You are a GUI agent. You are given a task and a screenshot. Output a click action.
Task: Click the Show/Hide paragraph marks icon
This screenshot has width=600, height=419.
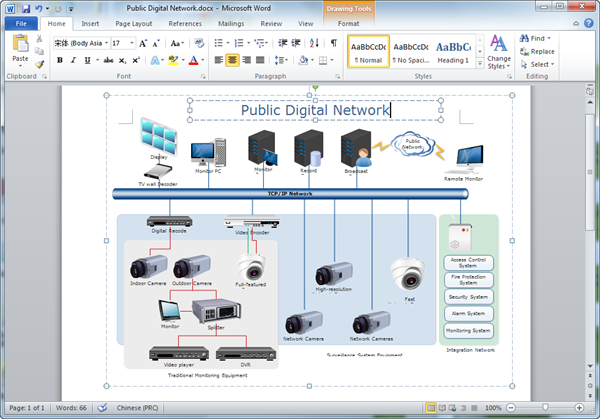pyautogui.click(x=333, y=43)
